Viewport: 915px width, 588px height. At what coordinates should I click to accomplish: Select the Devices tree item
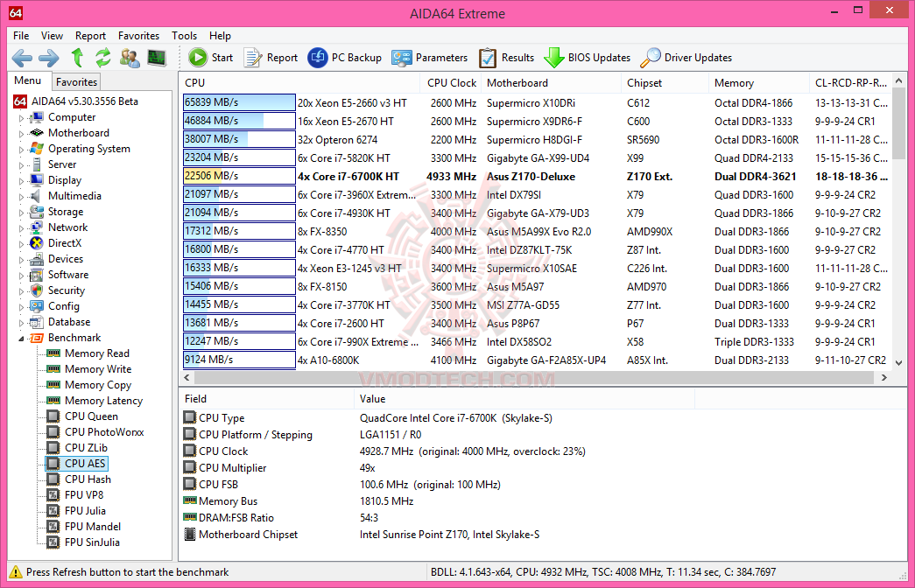(66, 259)
